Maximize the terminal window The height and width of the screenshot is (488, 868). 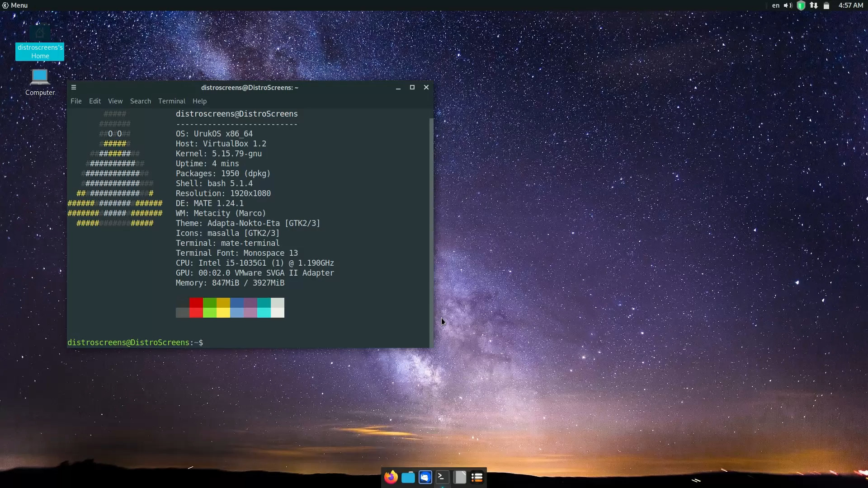[x=412, y=88]
